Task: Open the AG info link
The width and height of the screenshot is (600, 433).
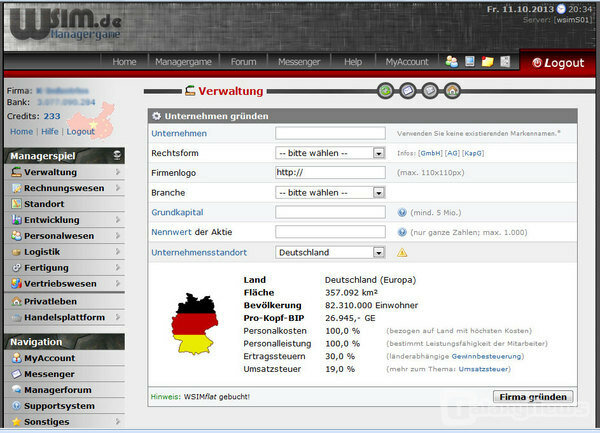Action: click(x=452, y=153)
